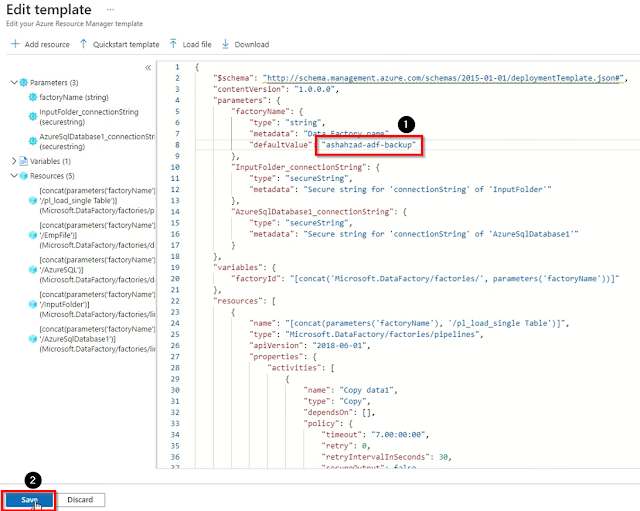Click cube icon of the EmpFile resource
Screen dimensions: 640x511
coord(33,235)
